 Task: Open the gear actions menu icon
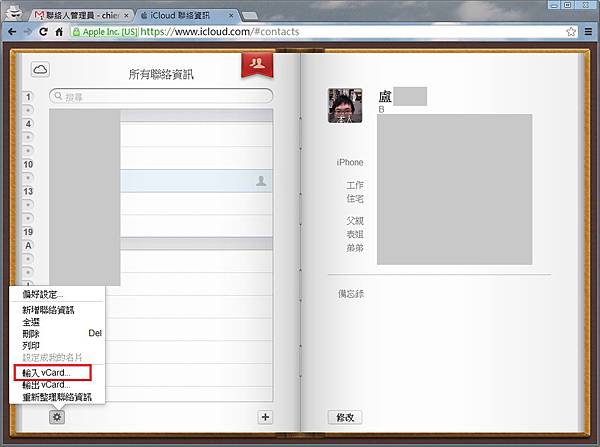click(x=57, y=417)
